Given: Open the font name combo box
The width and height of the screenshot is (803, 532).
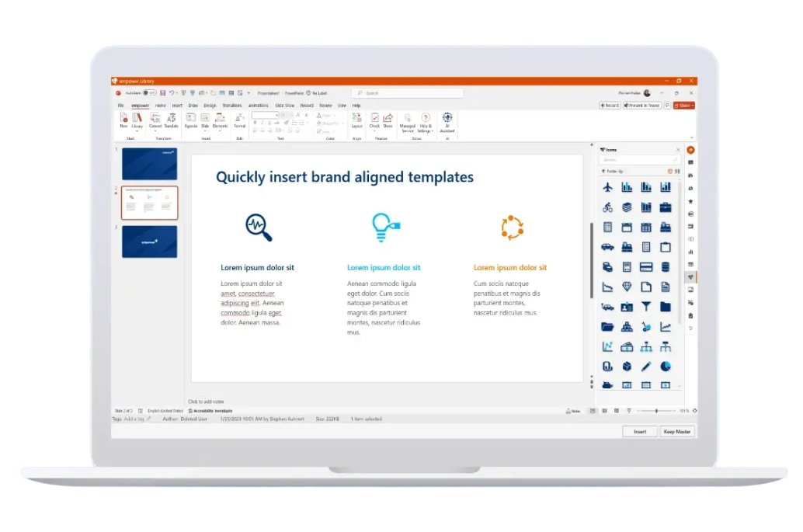Looking at the screenshot, I should coord(265,115).
